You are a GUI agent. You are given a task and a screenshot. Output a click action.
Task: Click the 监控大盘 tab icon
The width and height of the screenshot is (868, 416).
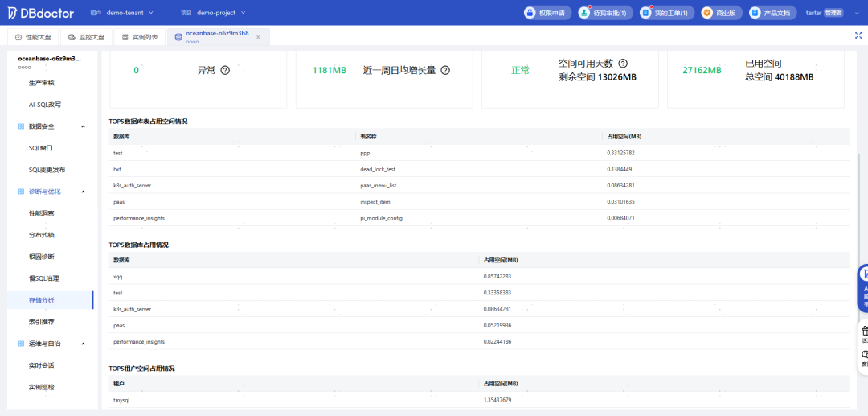coord(72,37)
